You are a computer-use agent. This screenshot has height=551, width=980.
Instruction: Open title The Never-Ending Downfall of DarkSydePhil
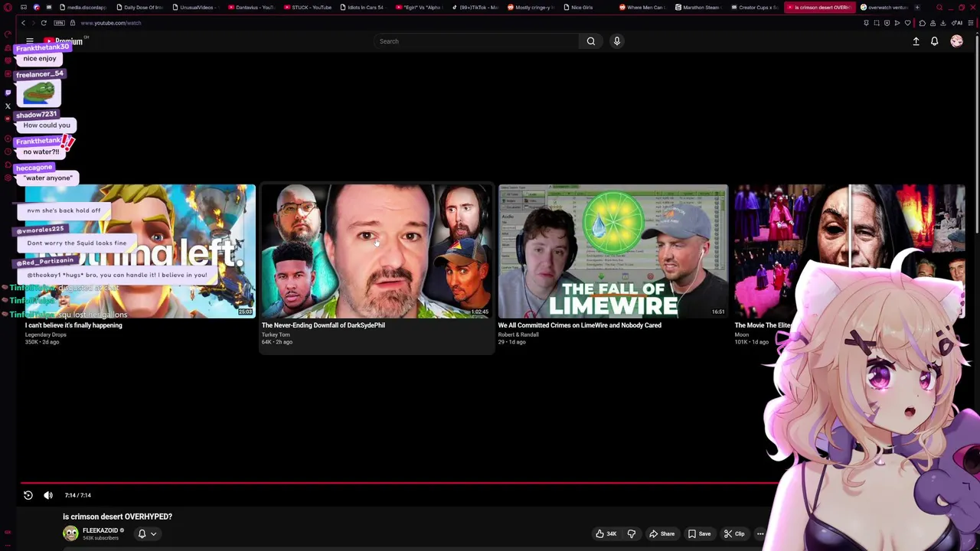[323, 325]
